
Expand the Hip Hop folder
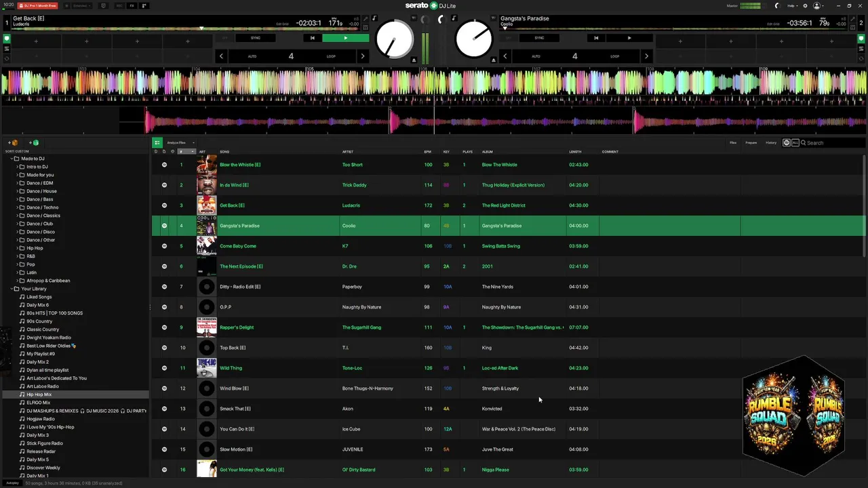point(18,248)
